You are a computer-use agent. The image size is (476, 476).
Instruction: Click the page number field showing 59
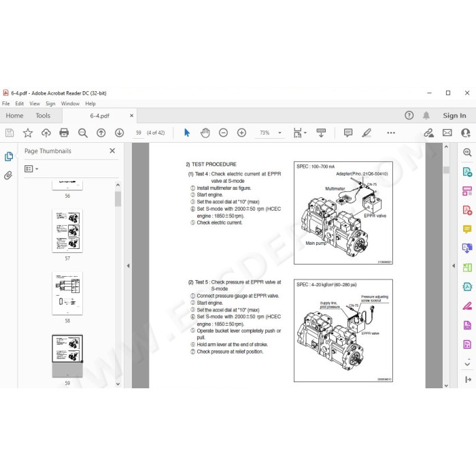click(x=139, y=133)
